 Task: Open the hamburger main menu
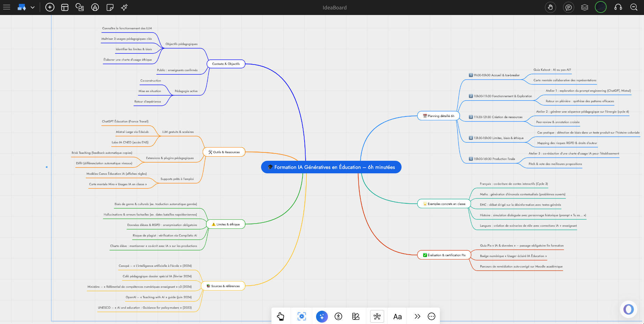[7, 7]
